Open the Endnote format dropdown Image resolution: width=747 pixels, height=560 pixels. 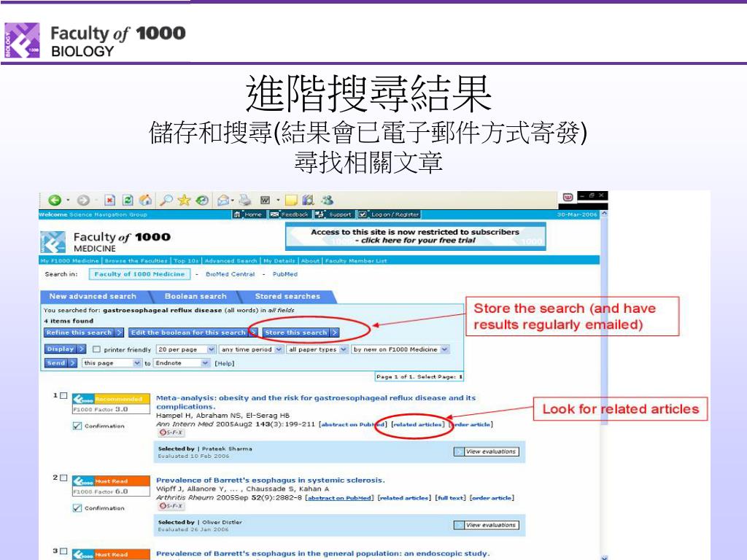coord(182,363)
